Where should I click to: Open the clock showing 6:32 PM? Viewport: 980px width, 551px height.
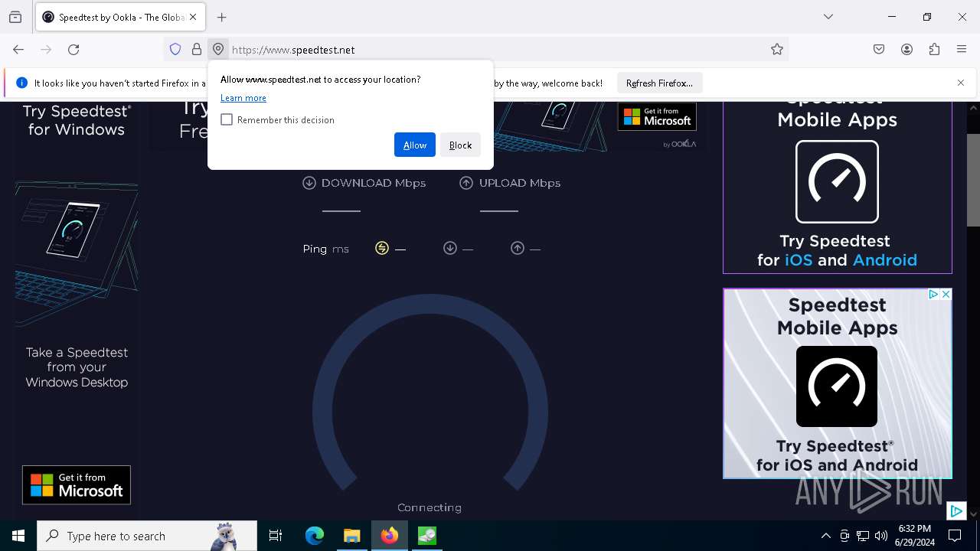915,536
